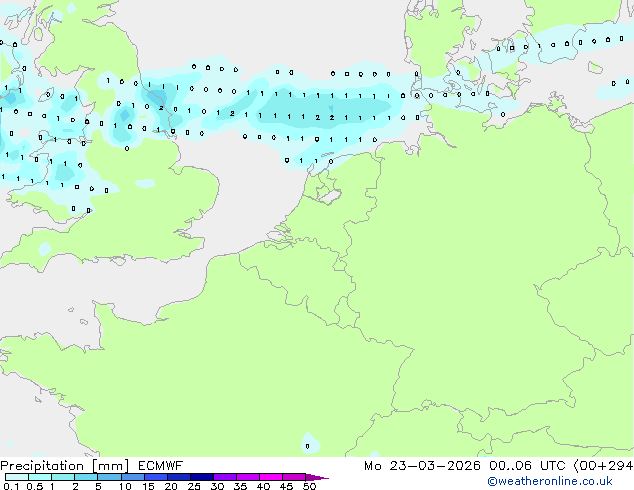Screen dimensions: 634x490
Task: Click the '0.5' legend scale label
Action: click(35, 486)
